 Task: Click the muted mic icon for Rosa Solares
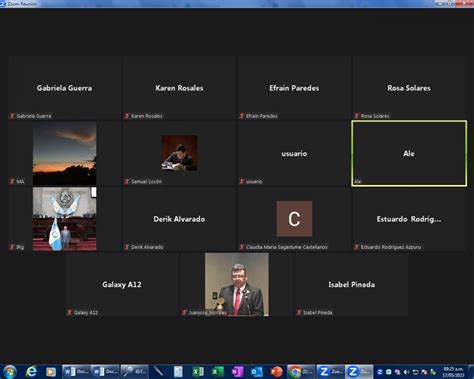tap(357, 116)
